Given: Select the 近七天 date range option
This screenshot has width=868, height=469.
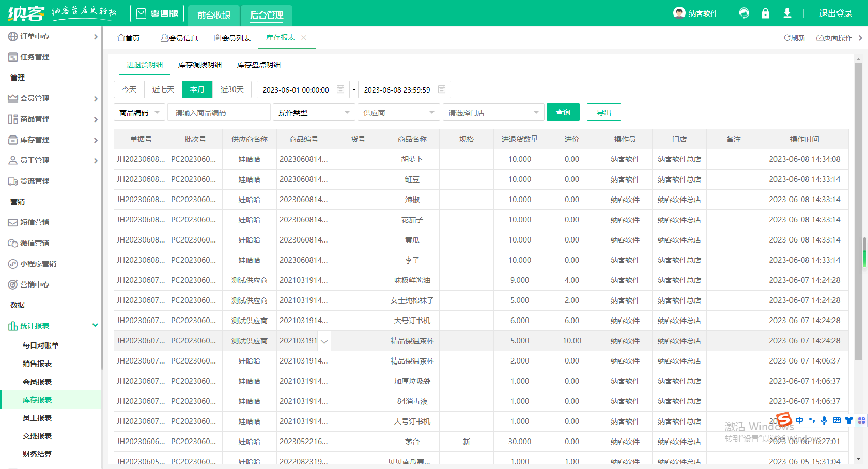Looking at the screenshot, I should click(163, 89).
